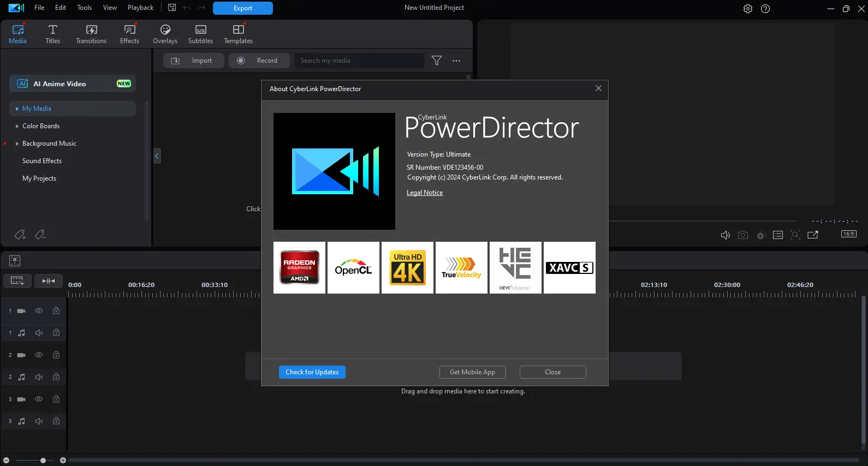Hide video track 1 with eye icon
The image size is (868, 466).
click(x=39, y=310)
